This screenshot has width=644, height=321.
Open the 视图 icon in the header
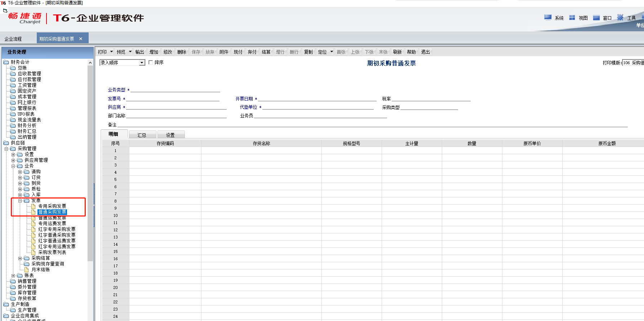572,17
